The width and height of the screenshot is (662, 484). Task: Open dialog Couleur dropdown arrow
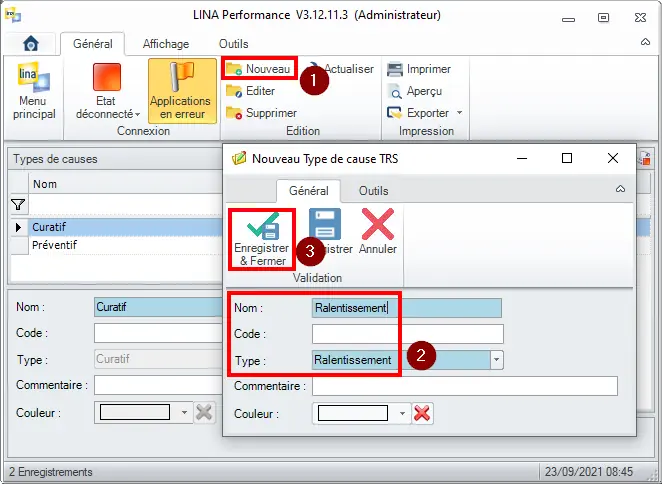pos(402,413)
